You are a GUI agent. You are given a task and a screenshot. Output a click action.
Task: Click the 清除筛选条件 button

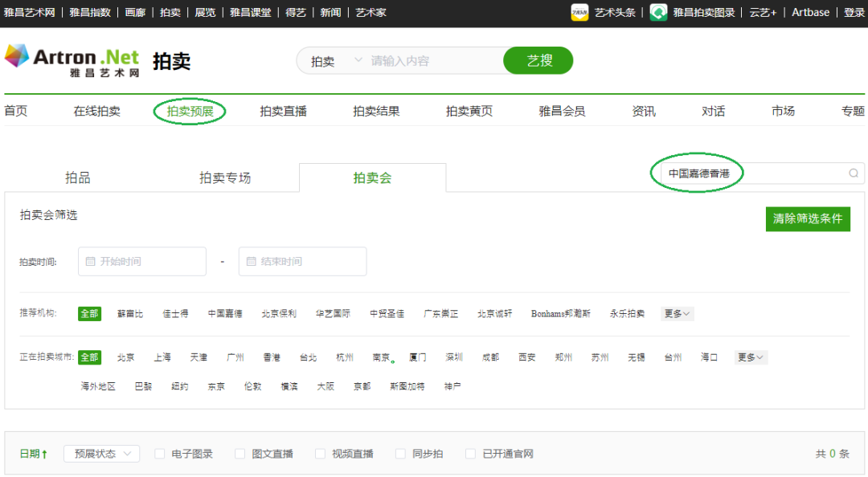(808, 219)
